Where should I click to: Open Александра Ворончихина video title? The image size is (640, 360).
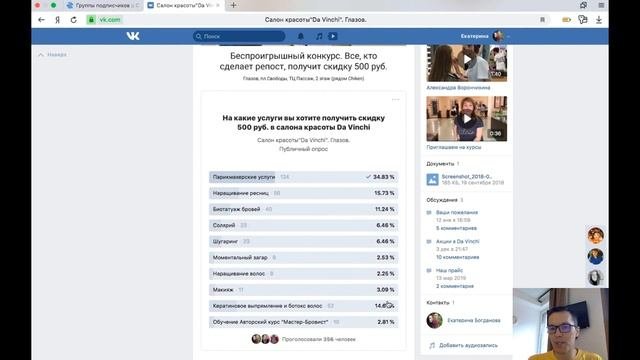pos(458,88)
